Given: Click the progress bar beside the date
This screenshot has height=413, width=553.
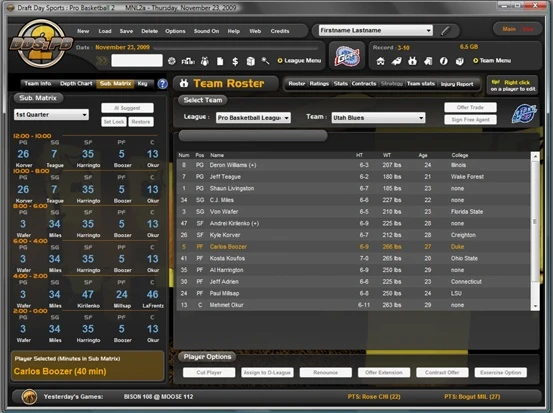Looking at the screenshot, I should (236, 48).
